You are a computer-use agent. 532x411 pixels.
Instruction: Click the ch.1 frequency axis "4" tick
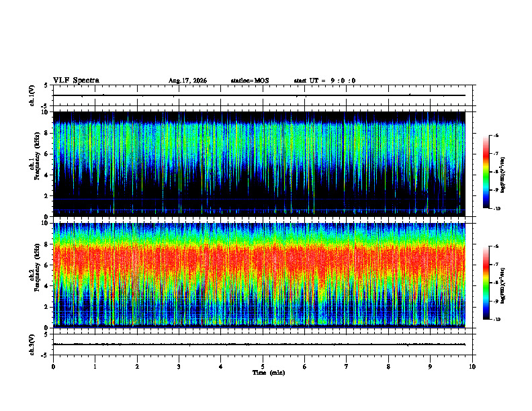47,175
